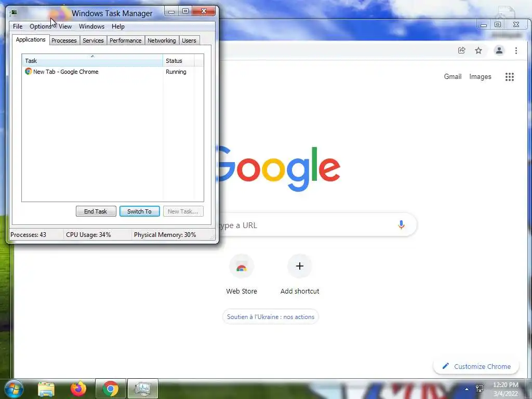Start voice search with microphone icon
This screenshot has height=399, width=532.
click(401, 225)
